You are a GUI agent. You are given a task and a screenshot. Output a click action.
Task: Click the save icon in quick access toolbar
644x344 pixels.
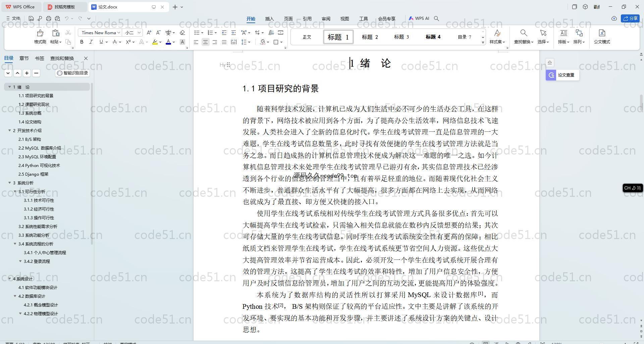(31, 19)
